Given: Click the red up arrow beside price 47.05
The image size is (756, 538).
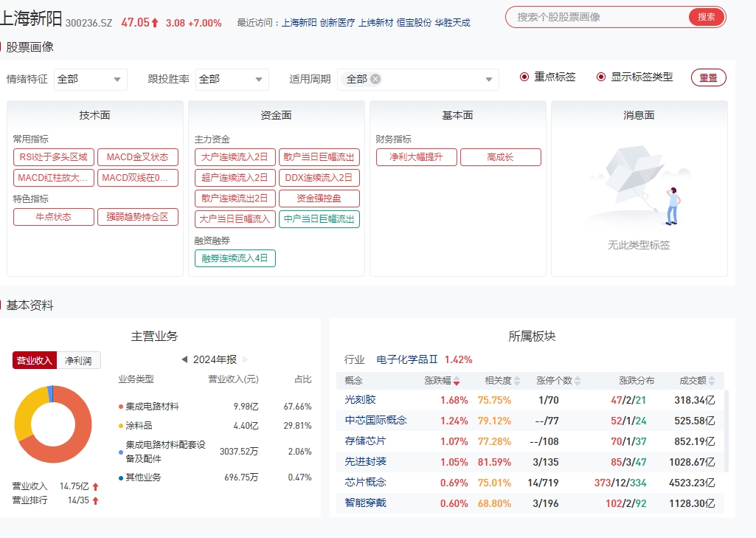Looking at the screenshot, I should pos(155,23).
